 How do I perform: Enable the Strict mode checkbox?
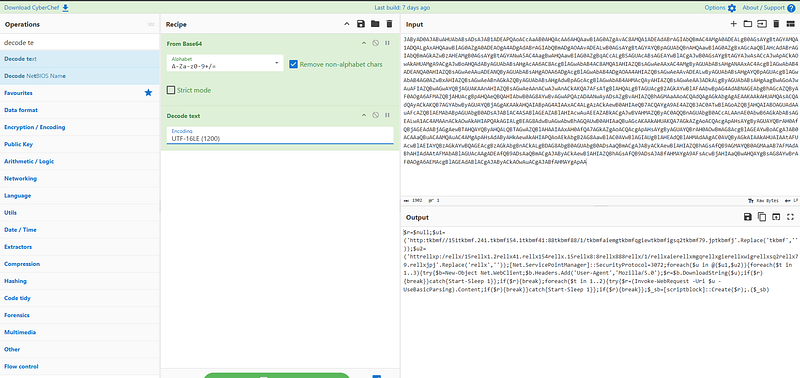coord(171,90)
